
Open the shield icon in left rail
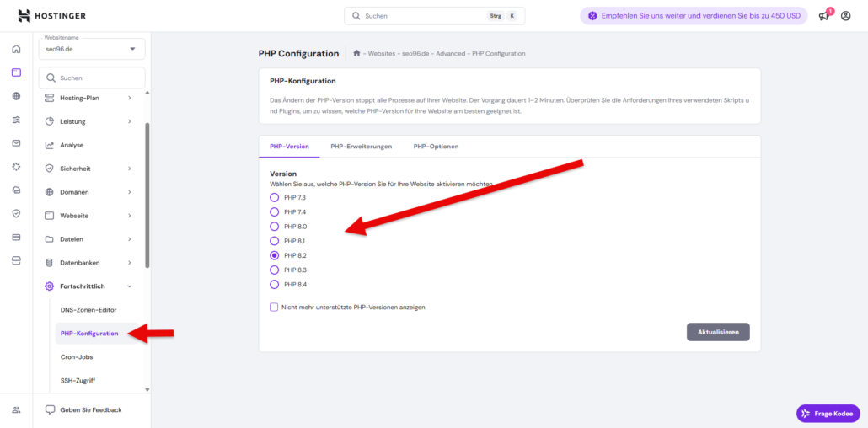click(x=16, y=213)
